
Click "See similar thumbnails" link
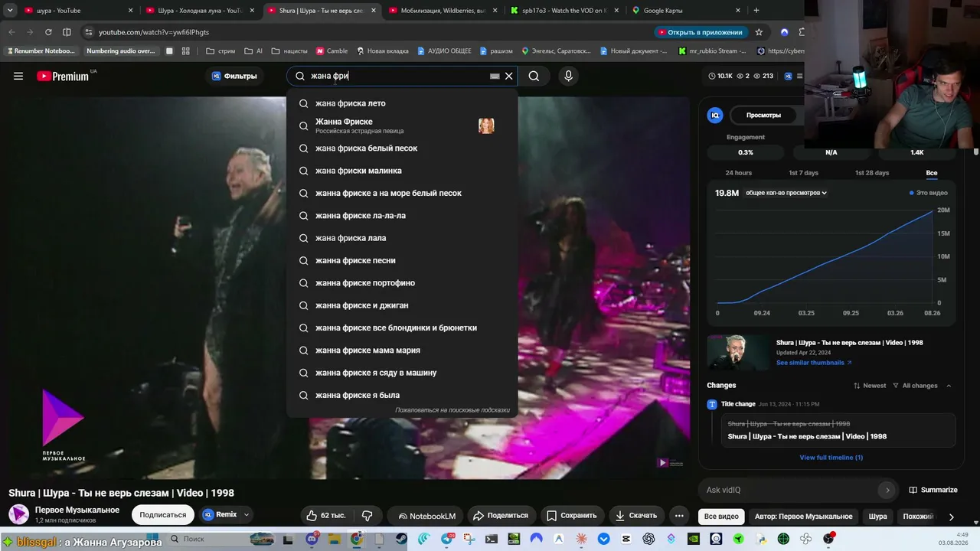(814, 363)
